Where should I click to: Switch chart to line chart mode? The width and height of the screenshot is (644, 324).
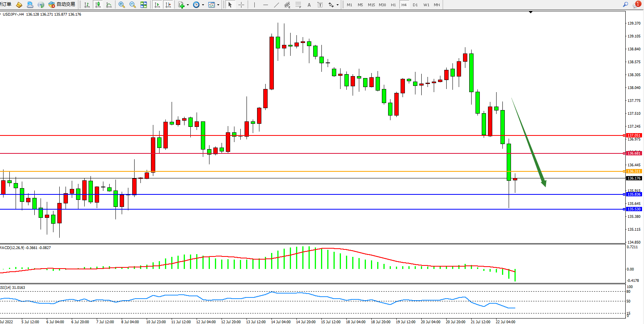click(x=109, y=5)
